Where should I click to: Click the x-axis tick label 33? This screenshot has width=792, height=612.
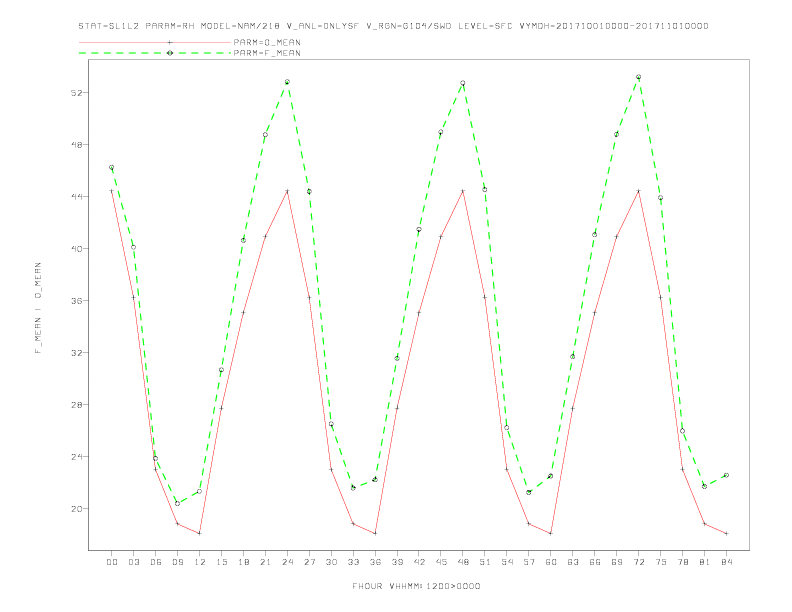point(353,562)
